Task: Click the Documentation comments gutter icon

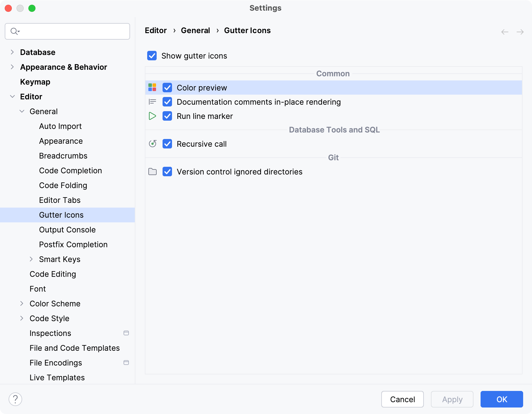Action: pos(153,102)
